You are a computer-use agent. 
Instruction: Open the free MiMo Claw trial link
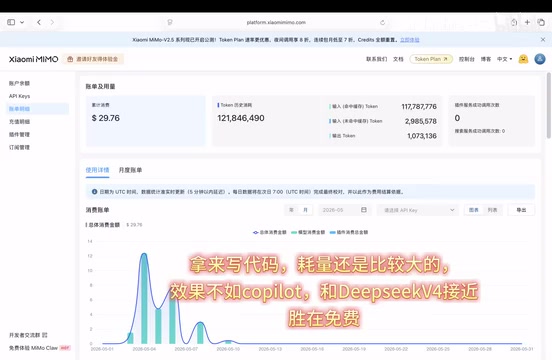point(39,348)
